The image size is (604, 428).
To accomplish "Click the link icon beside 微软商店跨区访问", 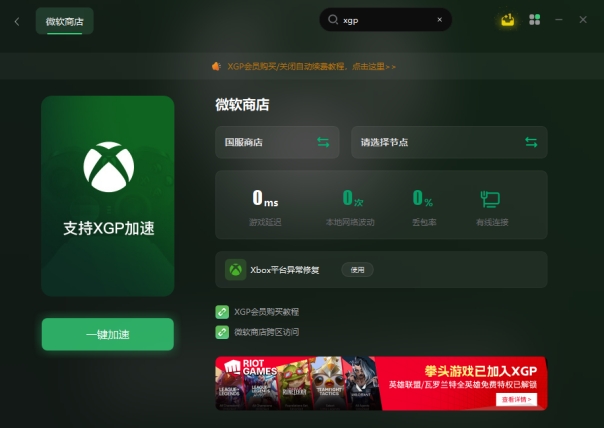I will [222, 332].
